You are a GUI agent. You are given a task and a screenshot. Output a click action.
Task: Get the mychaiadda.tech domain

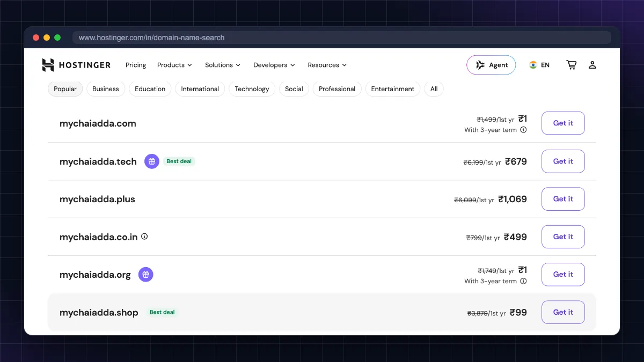(563, 161)
